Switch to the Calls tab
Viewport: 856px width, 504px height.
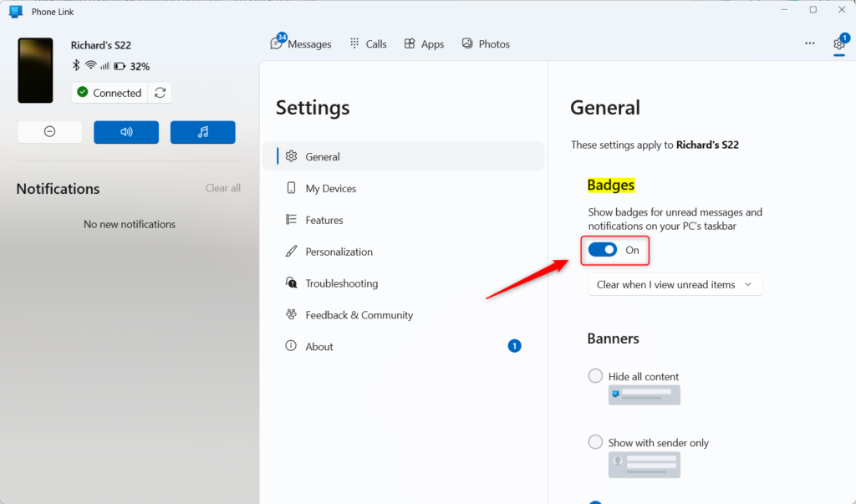[x=369, y=43]
